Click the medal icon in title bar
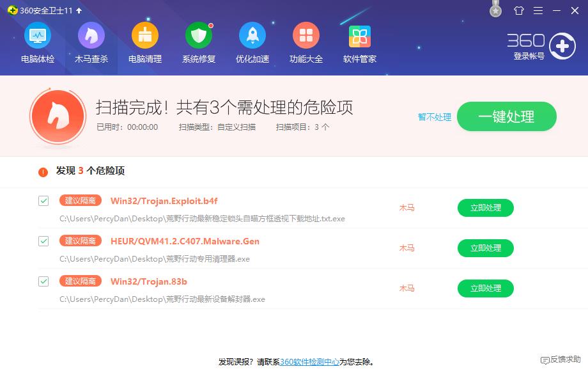Screen dimensions: 588x371 [495, 10]
